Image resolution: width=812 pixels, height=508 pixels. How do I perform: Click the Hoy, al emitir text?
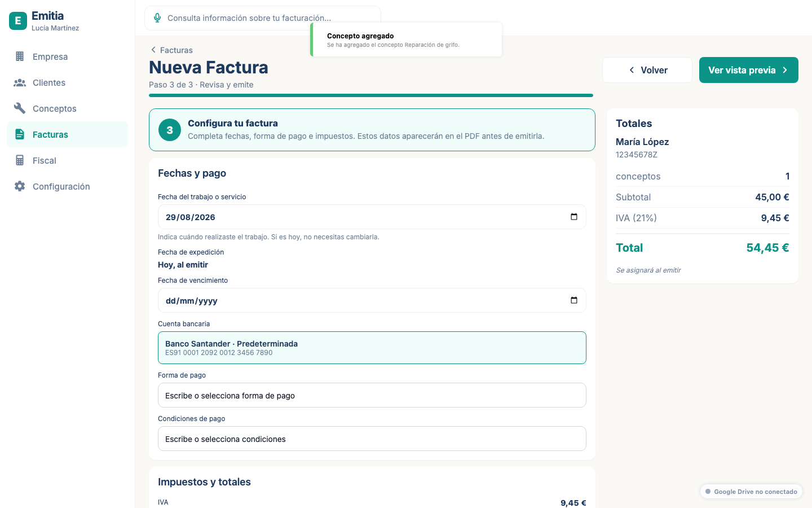(183, 265)
